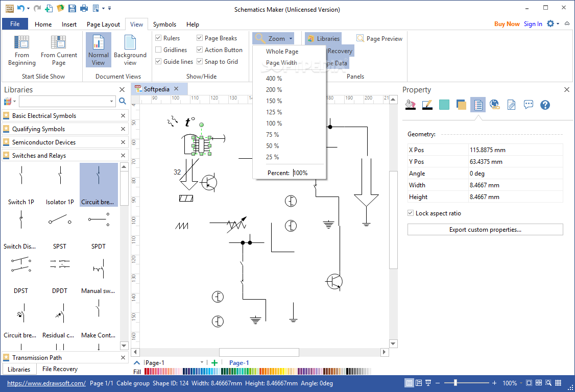Uncheck Lock aspect ratio
Screen dimensions: 575x392
pos(411,213)
